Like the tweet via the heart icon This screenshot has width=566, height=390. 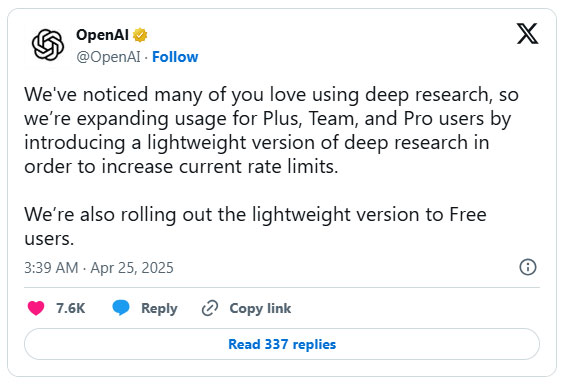tap(36, 308)
